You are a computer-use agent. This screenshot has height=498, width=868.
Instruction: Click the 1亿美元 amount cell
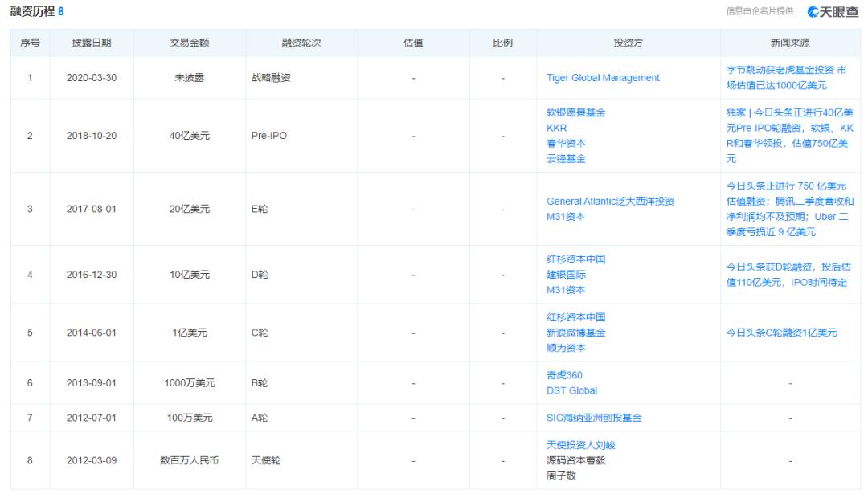(190, 333)
